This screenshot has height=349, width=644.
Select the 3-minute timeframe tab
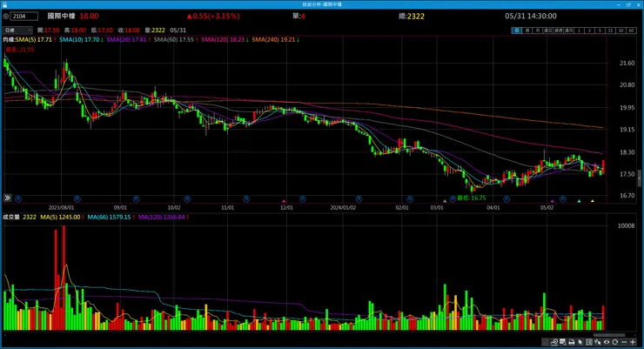[x=589, y=30]
